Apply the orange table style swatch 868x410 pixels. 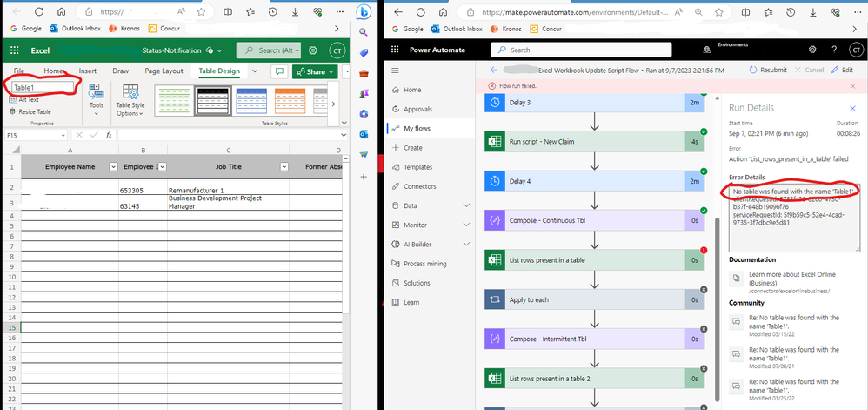(x=290, y=100)
